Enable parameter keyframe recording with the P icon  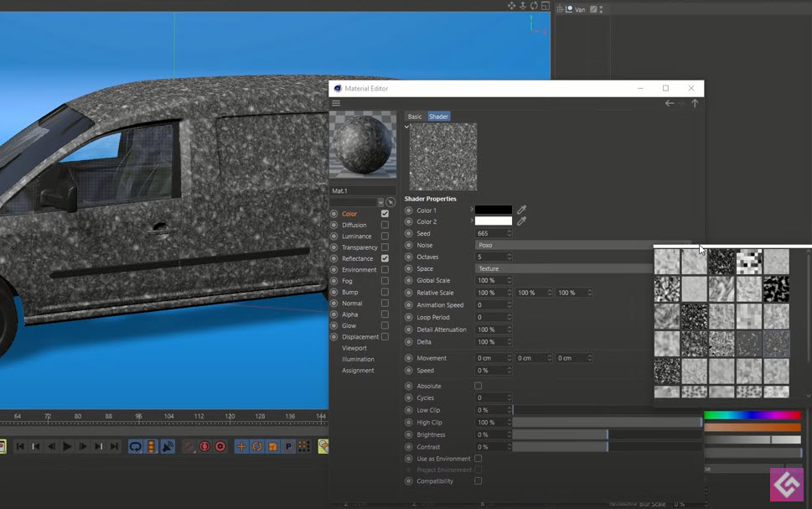(289, 446)
